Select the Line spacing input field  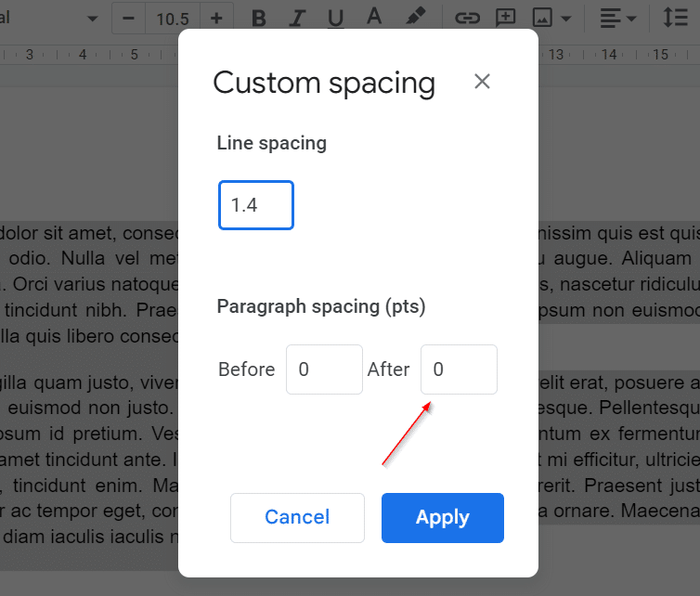pos(256,205)
